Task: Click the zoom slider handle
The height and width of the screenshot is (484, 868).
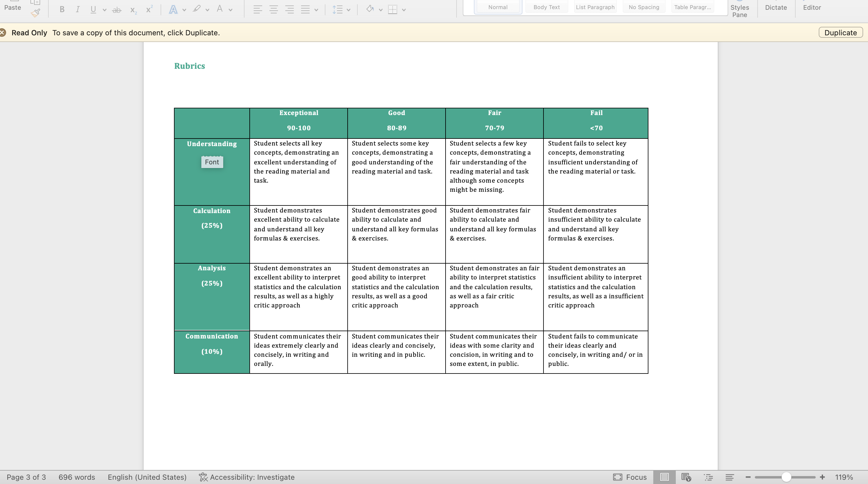Action: pos(786,477)
